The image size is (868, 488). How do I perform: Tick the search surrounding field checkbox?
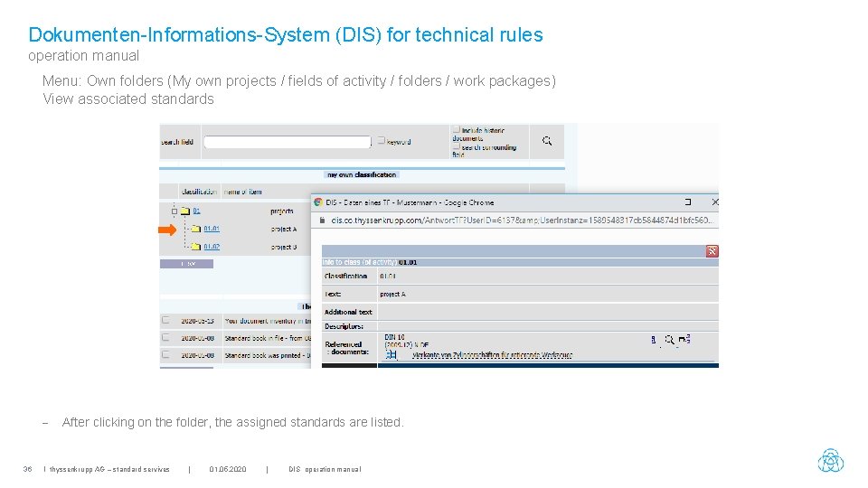pyautogui.click(x=456, y=146)
